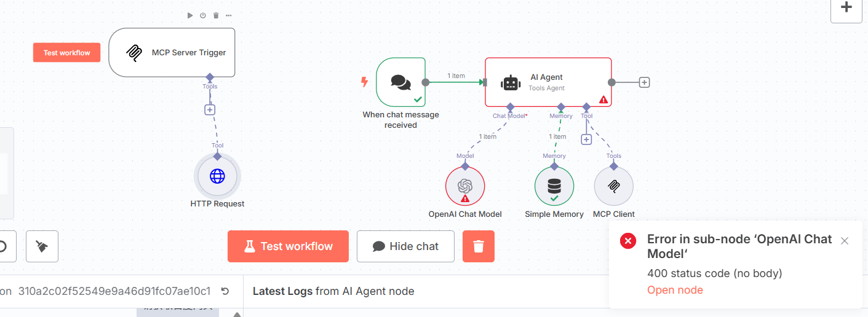Click the broom tidy-up button
868x317 pixels.
42,246
